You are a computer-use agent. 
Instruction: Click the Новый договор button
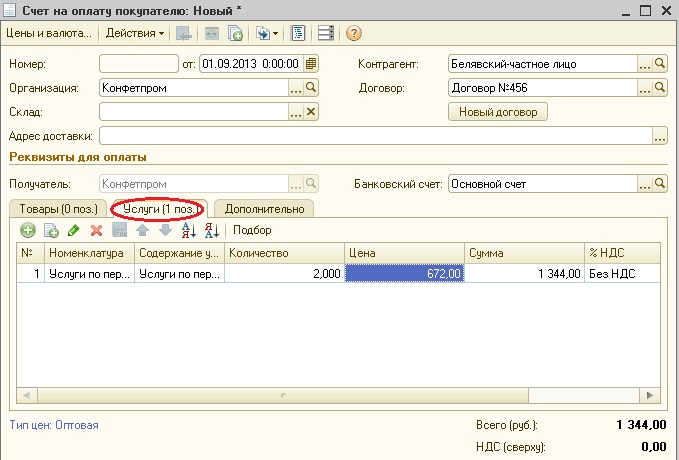click(498, 112)
